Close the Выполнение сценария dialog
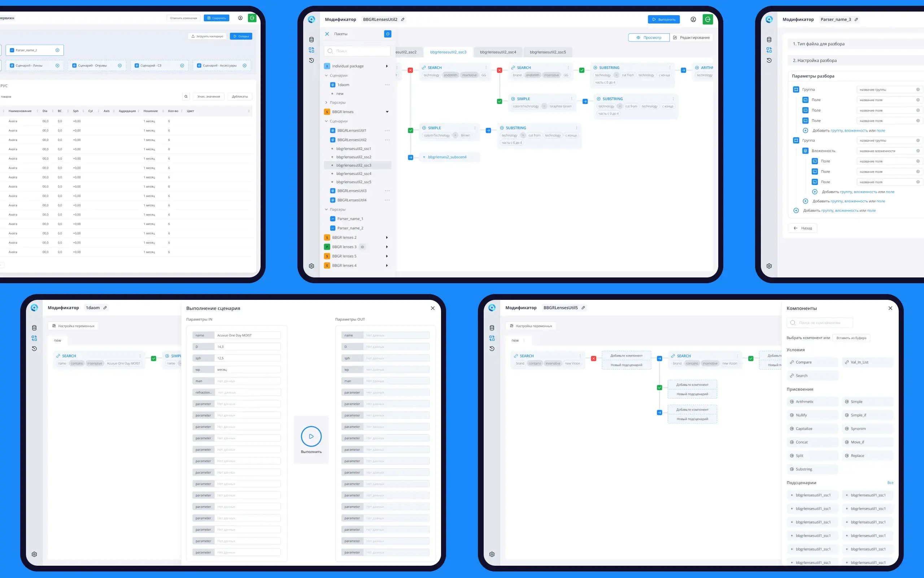The image size is (924, 578). [x=433, y=308]
